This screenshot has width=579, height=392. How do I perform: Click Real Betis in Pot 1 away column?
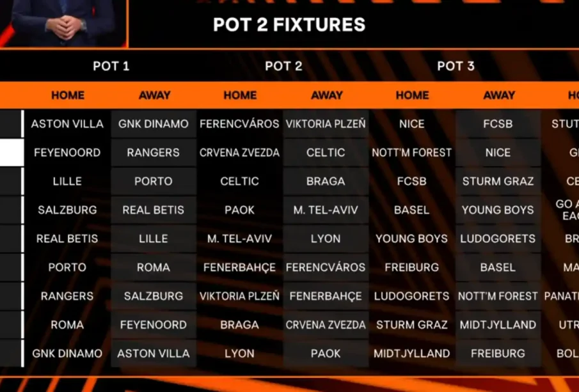coord(154,210)
